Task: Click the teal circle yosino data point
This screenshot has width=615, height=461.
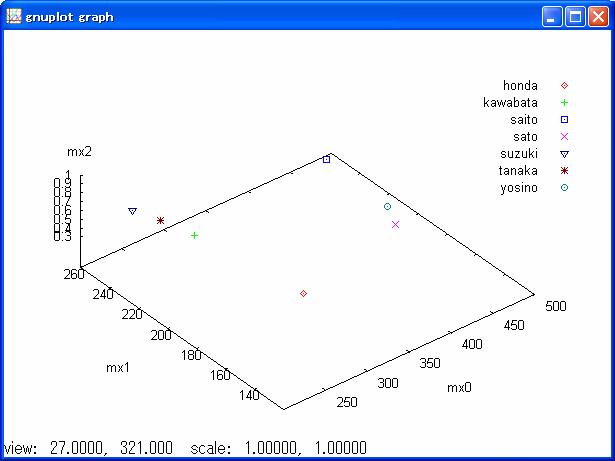Action: pos(387,206)
